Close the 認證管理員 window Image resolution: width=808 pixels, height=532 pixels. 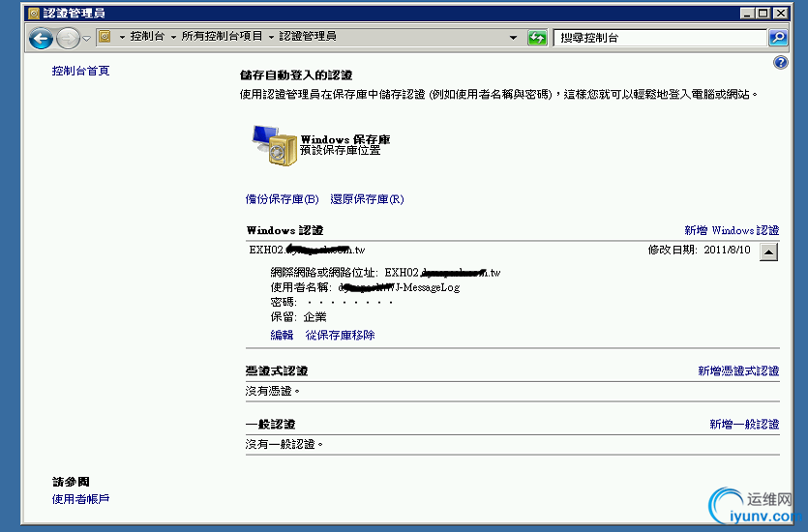781,14
